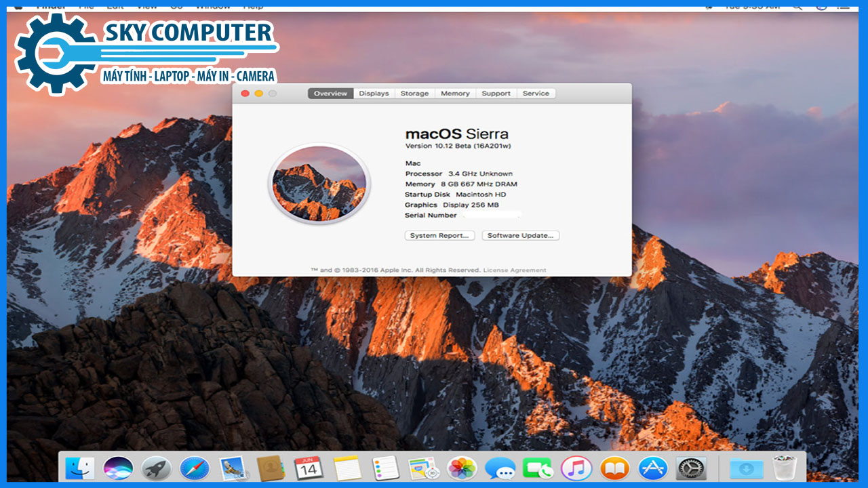Image resolution: width=868 pixels, height=488 pixels.
Task: Select the Memory tab
Action: coord(455,94)
